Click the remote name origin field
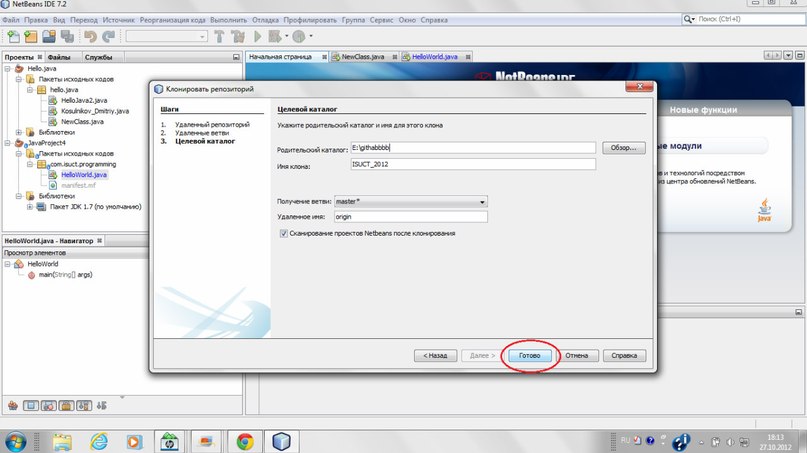 click(x=411, y=217)
